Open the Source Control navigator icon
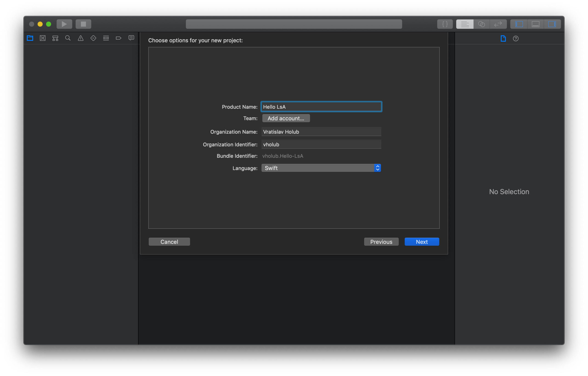Viewport: 588px width, 376px height. [43, 38]
